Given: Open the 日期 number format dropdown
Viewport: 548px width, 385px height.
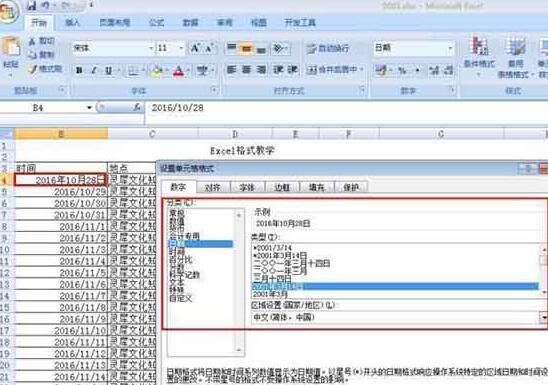Looking at the screenshot, I should tap(450, 48).
